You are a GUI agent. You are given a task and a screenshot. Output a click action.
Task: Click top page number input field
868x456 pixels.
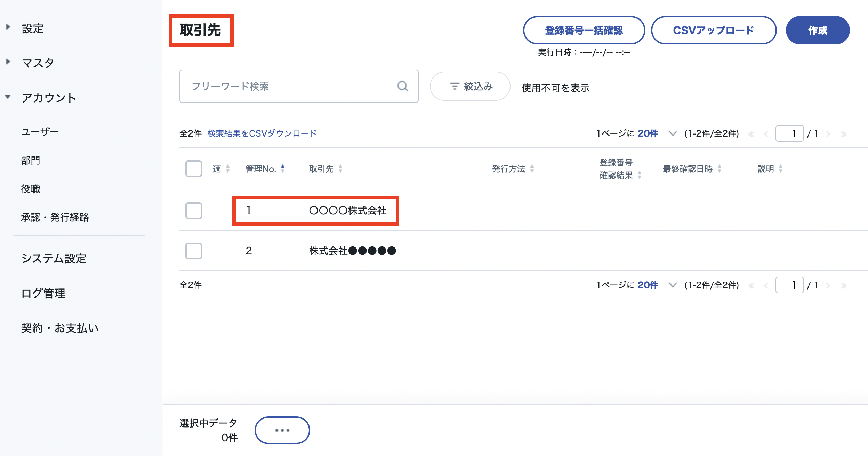coord(789,133)
